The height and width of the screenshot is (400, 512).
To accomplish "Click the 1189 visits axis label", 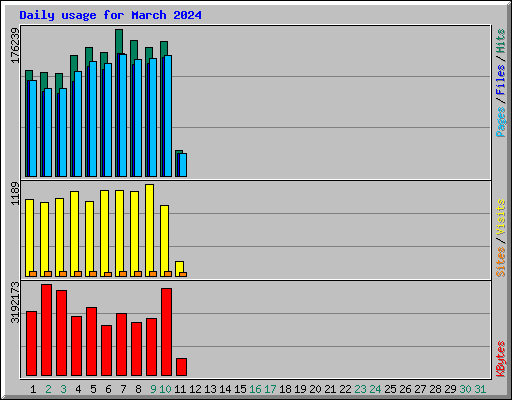I will pos(15,193).
